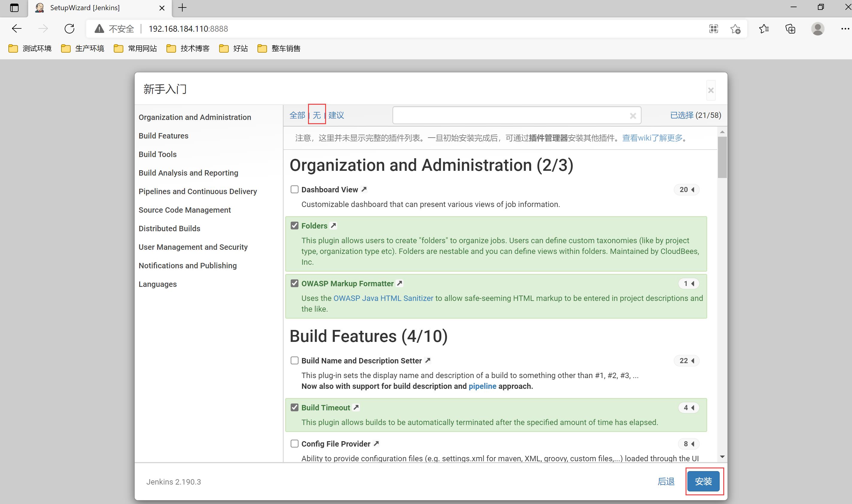Click plugin list scrollbar down arrow
The image size is (852, 504).
(722, 457)
